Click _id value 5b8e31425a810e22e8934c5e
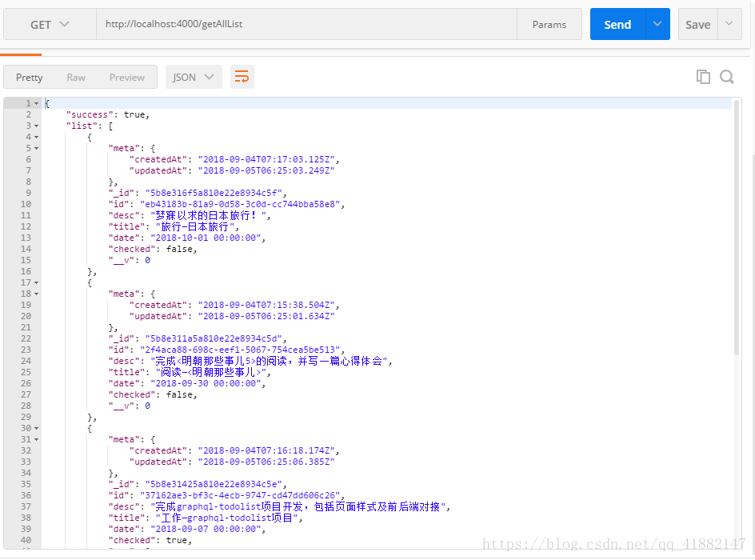The width and height of the screenshot is (755, 560). [214, 485]
